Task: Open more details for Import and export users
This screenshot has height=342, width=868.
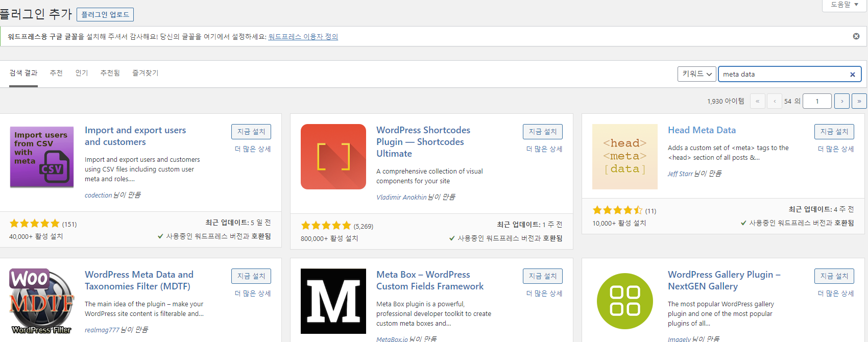Action: 253,149
